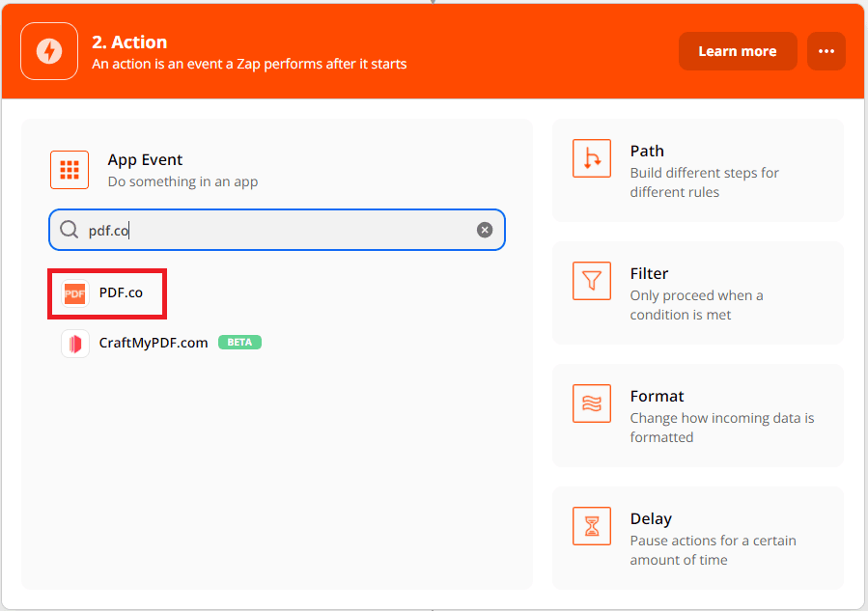Click the green BETA badge
The width and height of the screenshot is (868, 611).
pos(239,343)
